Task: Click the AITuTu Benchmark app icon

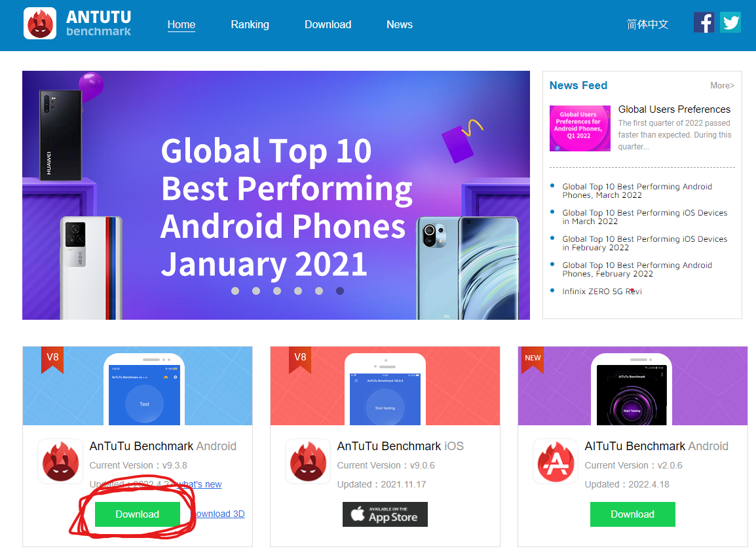Action: coord(556,461)
